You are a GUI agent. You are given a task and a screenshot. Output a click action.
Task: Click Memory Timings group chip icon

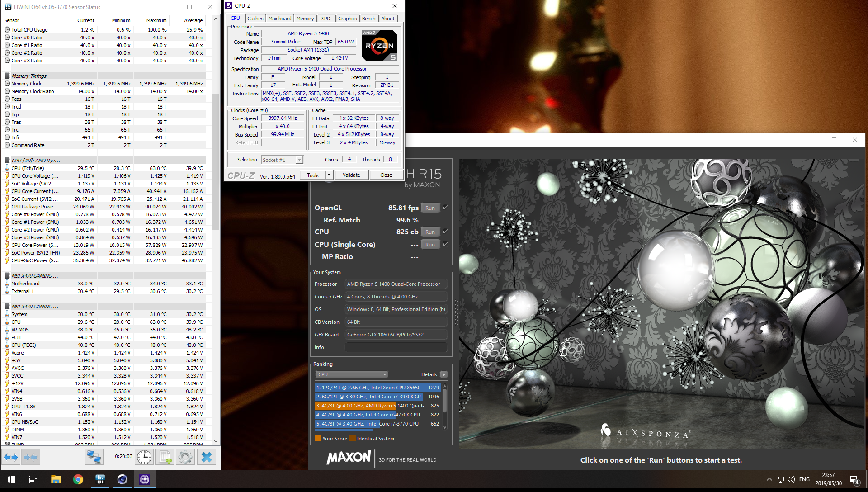click(x=7, y=76)
